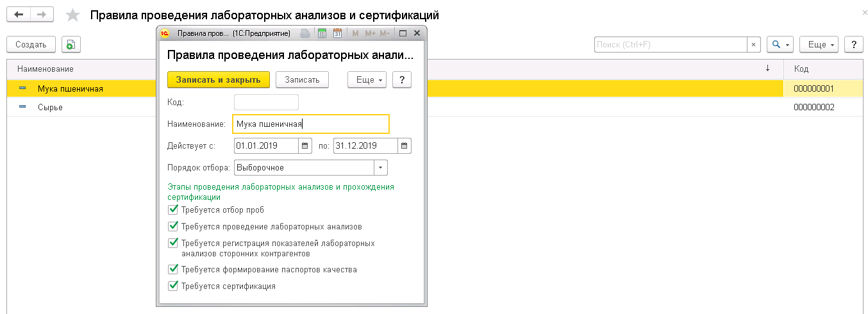The height and width of the screenshot is (314, 868).
Task: Navigate back with the left arrow
Action: click(19, 14)
